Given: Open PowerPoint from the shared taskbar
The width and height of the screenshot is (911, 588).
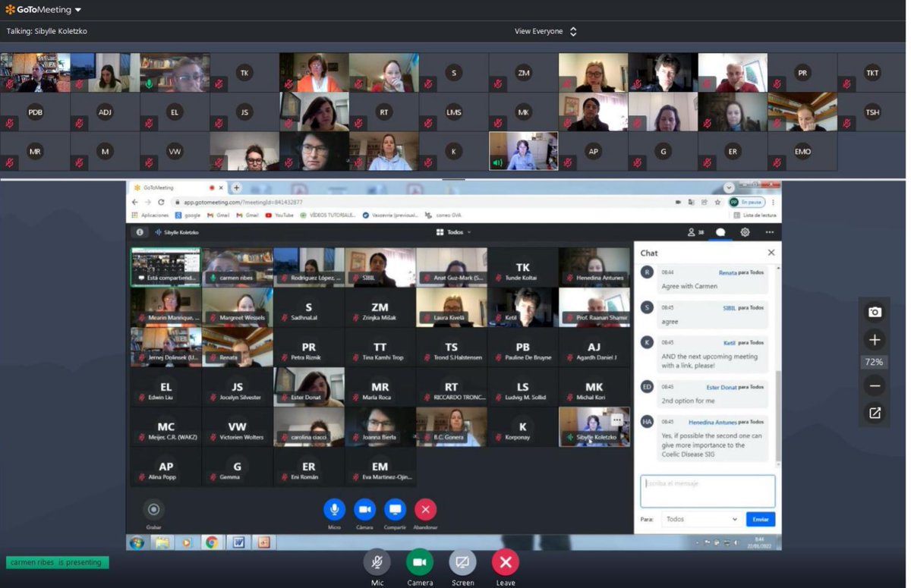Looking at the screenshot, I should click(x=263, y=542).
